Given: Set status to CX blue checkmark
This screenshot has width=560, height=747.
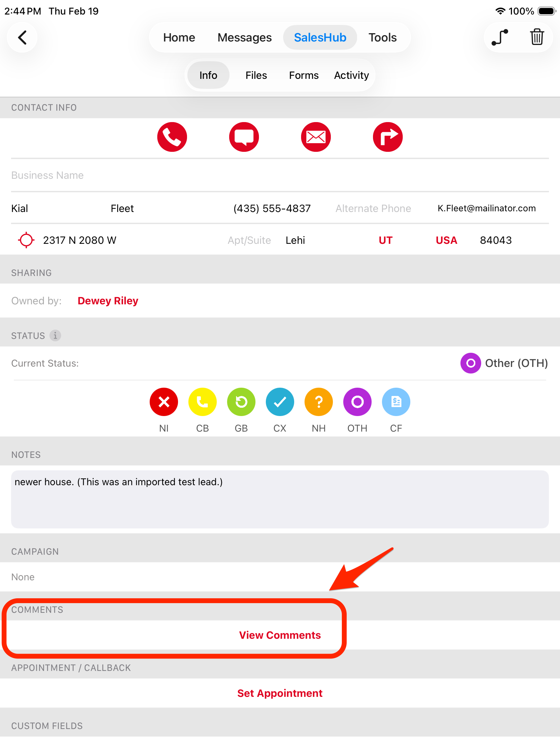Looking at the screenshot, I should click(280, 402).
